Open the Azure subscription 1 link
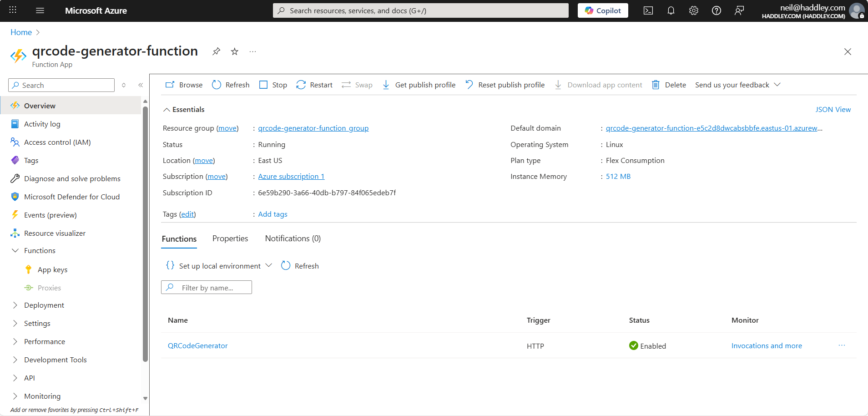Viewport: 868px width, 416px height. click(x=291, y=177)
